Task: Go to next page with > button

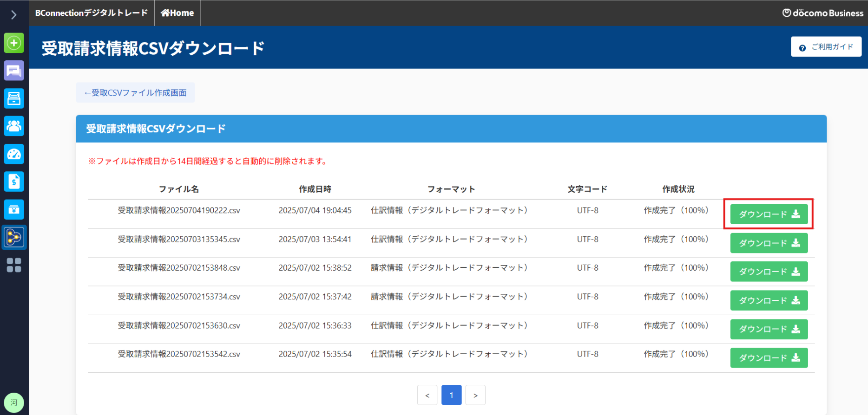Action: coord(475,395)
